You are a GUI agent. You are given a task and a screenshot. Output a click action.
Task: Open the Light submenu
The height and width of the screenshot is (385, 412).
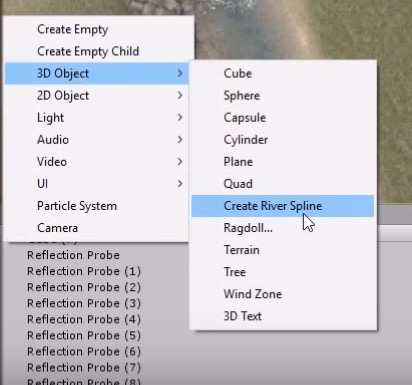pyautogui.click(x=97, y=118)
